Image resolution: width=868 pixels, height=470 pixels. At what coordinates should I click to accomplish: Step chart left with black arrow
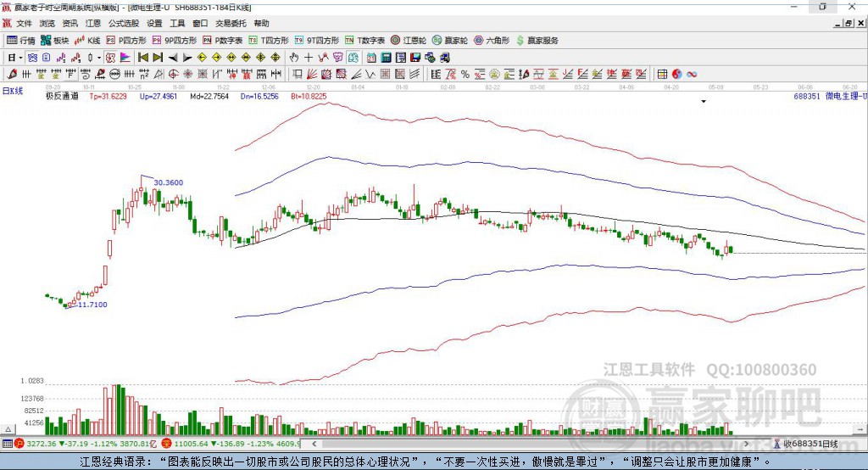tap(173, 58)
